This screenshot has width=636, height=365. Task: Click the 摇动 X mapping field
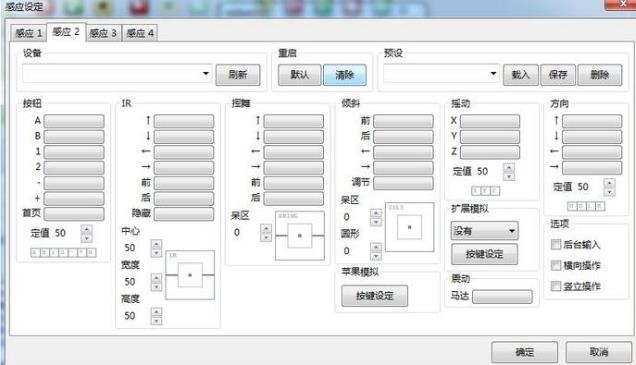tap(490, 121)
